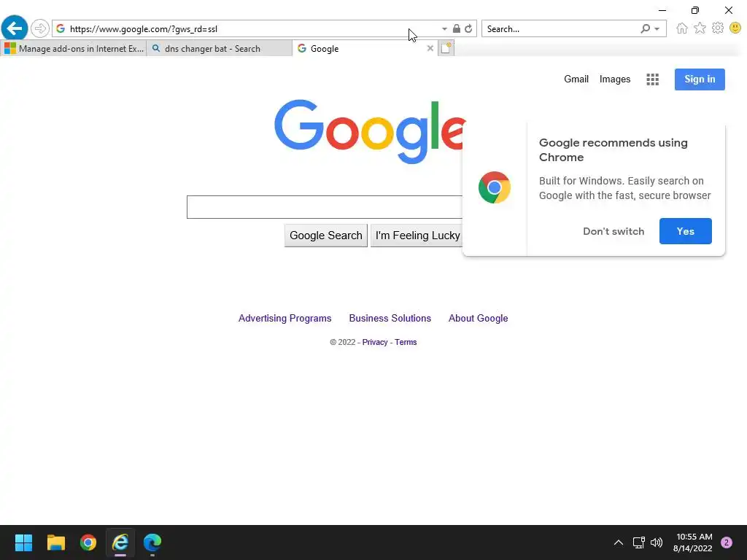Open the About Google link
The height and width of the screenshot is (560, 747).
click(478, 318)
